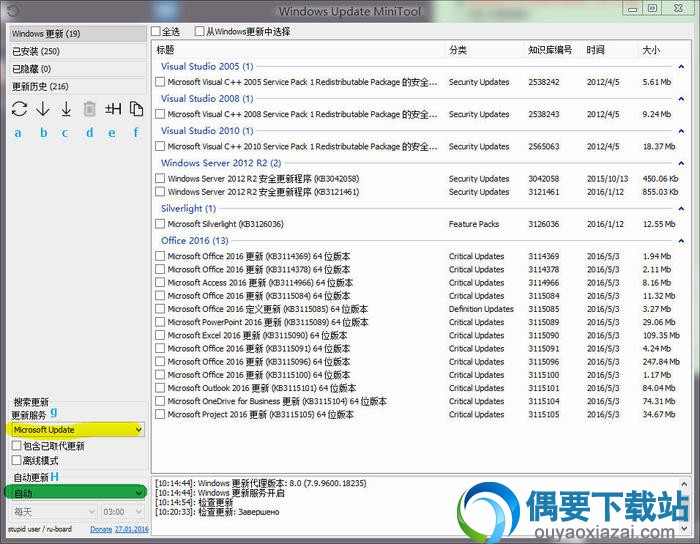Click the 27.01.2016 version link
The image size is (700, 544).
coord(132,529)
